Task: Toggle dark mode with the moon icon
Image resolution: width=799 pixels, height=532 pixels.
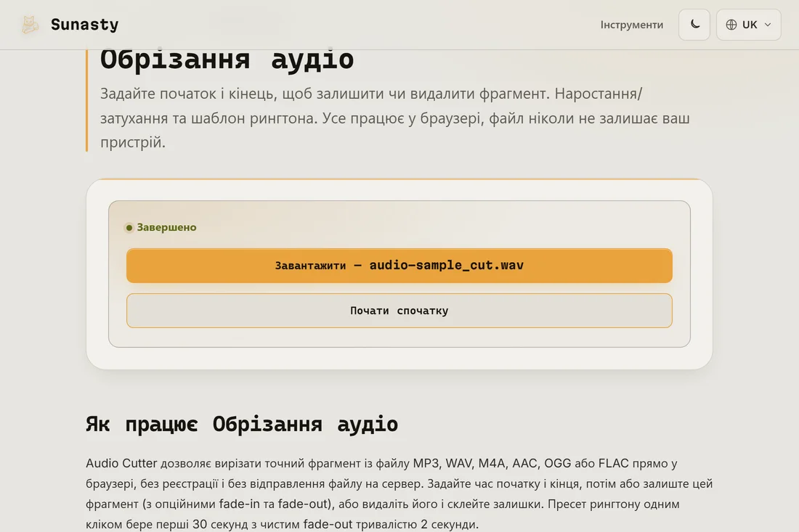Action: click(694, 25)
